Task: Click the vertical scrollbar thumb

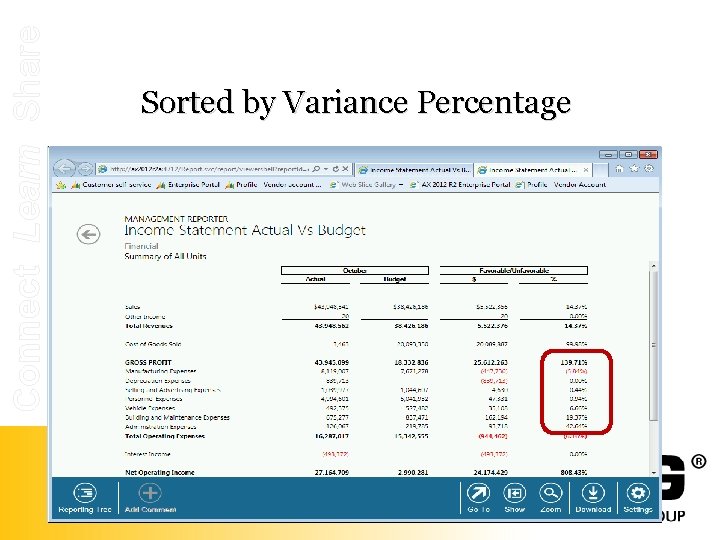Action: pos(653,344)
